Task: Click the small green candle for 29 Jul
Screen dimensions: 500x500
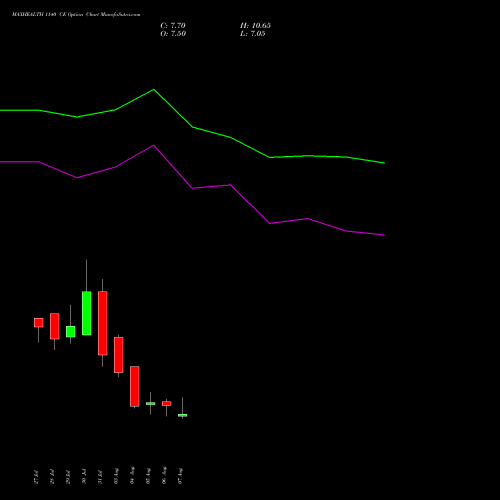Action: pos(71,331)
